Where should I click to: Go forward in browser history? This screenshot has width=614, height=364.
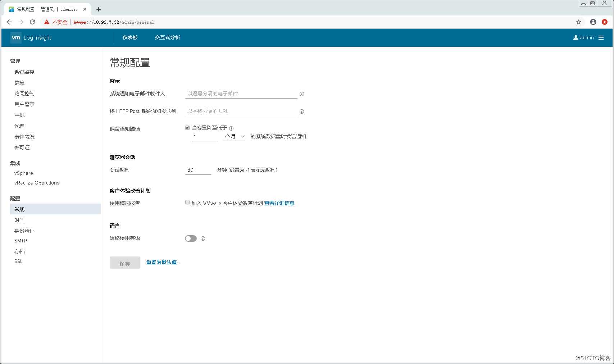tap(21, 22)
